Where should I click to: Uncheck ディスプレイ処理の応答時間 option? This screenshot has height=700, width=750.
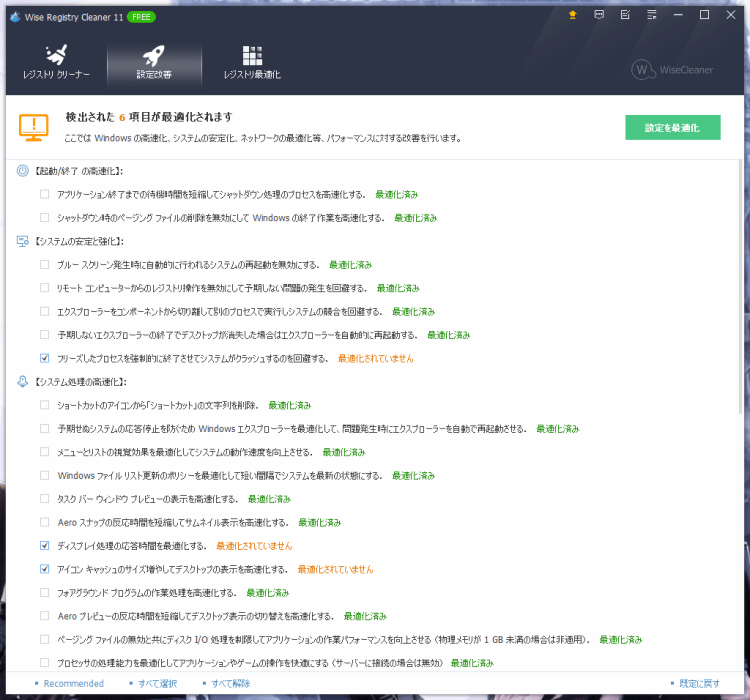44,546
